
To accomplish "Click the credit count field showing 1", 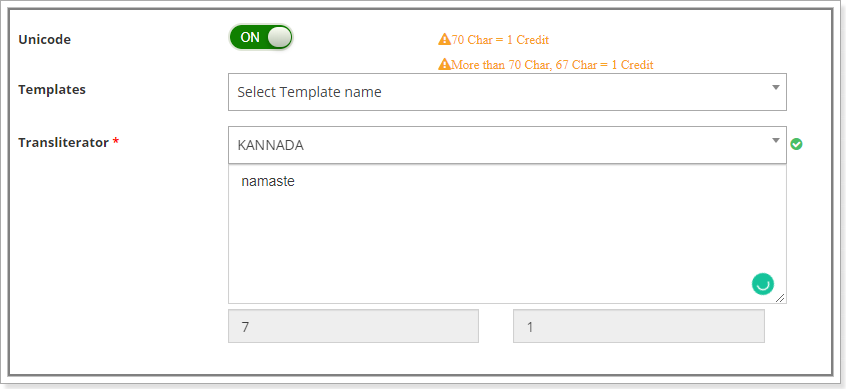I will pyautogui.click(x=639, y=326).
